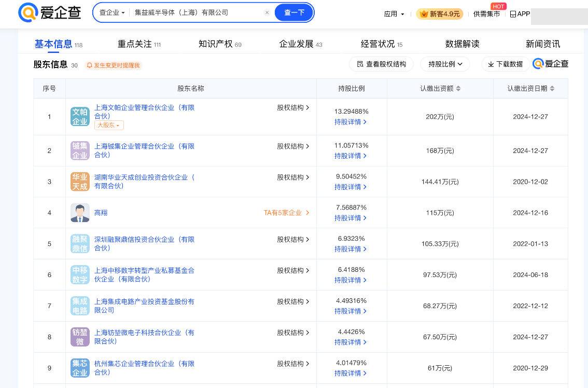Open 持股详情 link for 高翔

pyautogui.click(x=351, y=218)
